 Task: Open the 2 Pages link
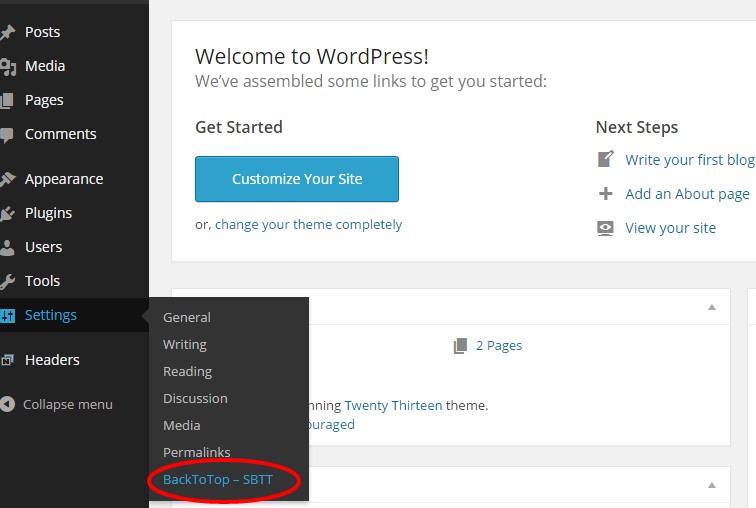point(499,346)
